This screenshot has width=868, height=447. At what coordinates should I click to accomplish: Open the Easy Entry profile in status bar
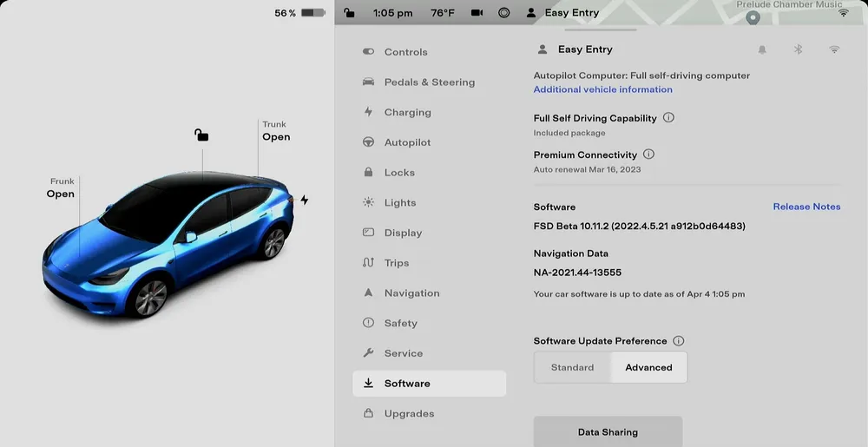click(x=563, y=12)
